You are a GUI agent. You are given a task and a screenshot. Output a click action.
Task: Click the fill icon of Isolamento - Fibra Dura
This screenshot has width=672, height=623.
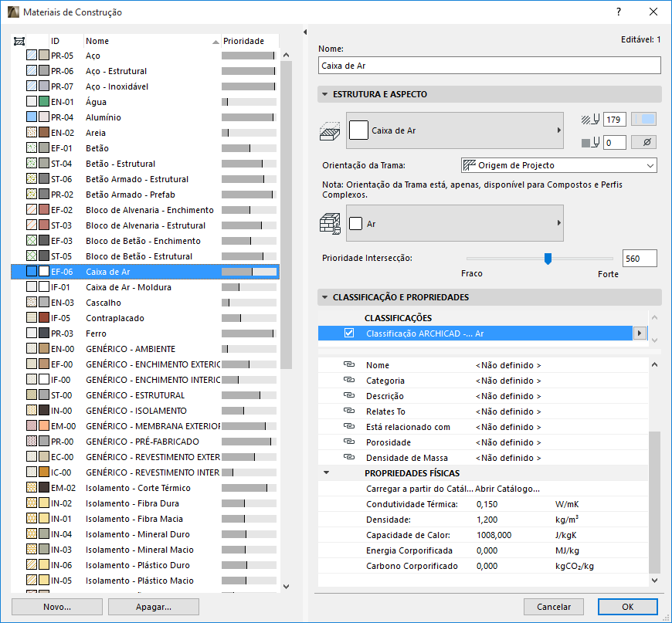[x=32, y=503]
